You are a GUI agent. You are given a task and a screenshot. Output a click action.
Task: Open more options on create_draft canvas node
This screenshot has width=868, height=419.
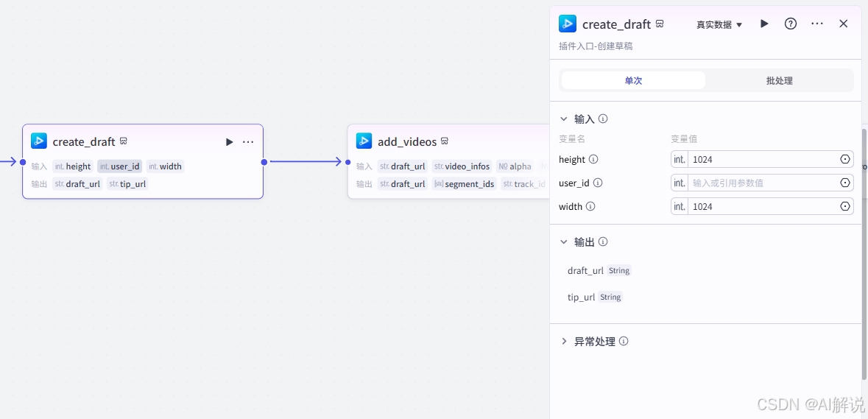click(248, 142)
